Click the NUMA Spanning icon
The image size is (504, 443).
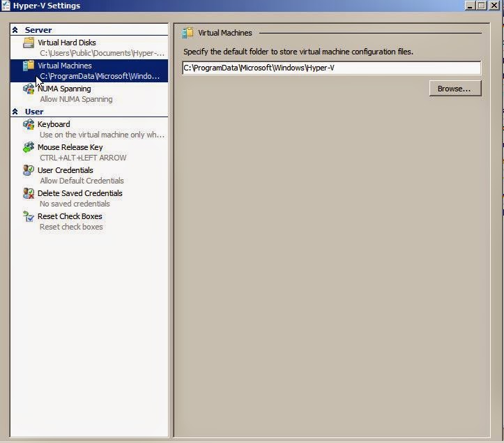[29, 89]
